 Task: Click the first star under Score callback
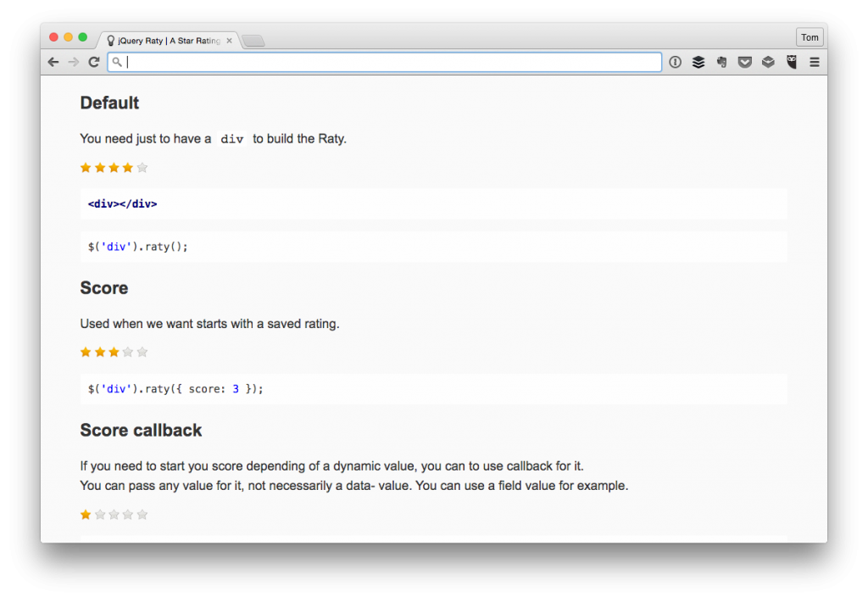(86, 515)
